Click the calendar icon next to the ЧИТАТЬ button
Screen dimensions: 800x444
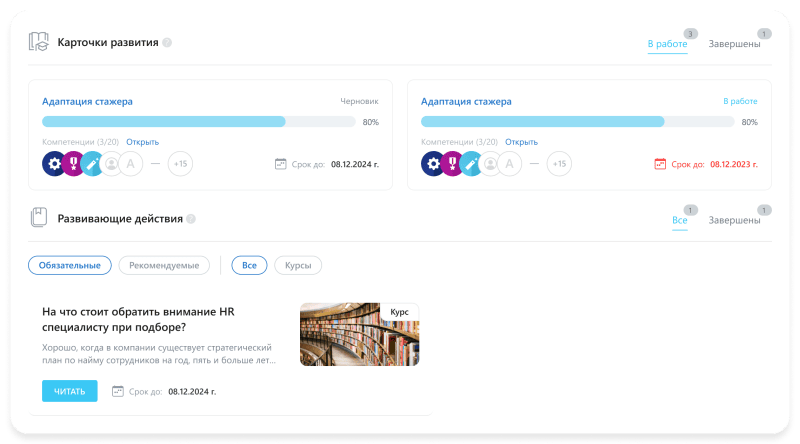(x=118, y=391)
